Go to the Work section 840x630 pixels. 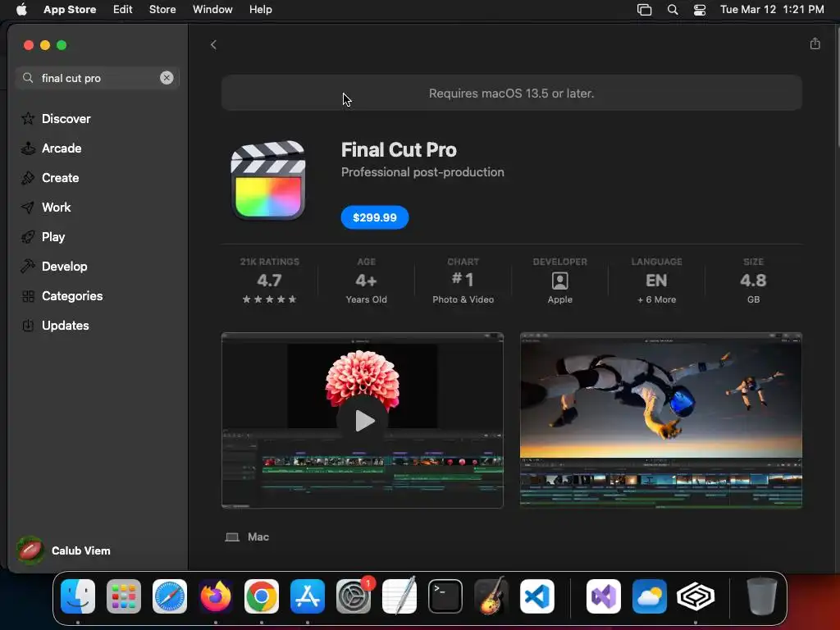click(57, 208)
